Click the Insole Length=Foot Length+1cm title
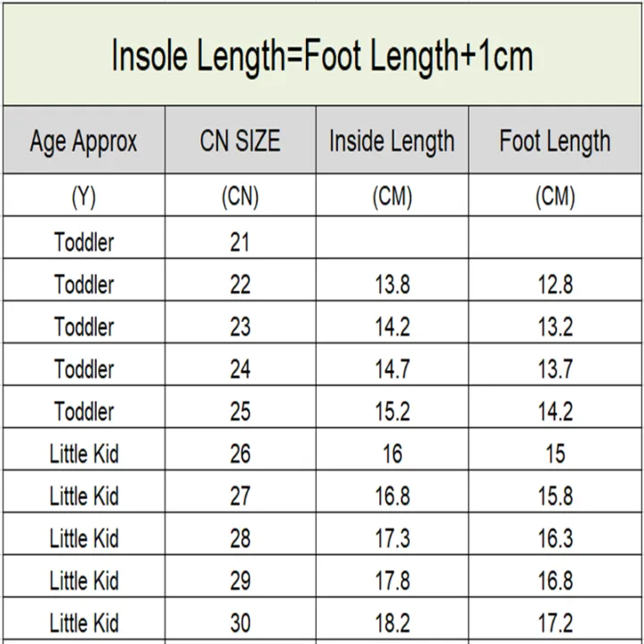 (x=322, y=55)
